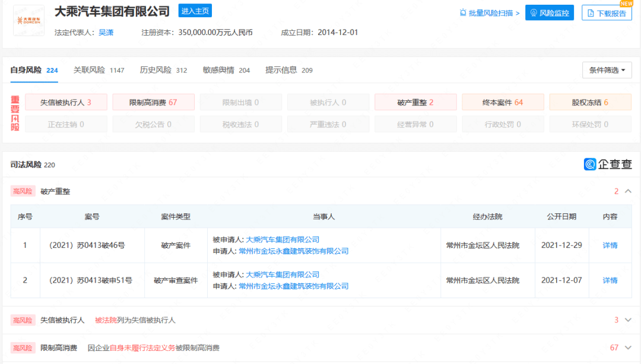This screenshot has height=364, width=641.
Task: Click the 当事人 column header
Action: [x=324, y=216]
